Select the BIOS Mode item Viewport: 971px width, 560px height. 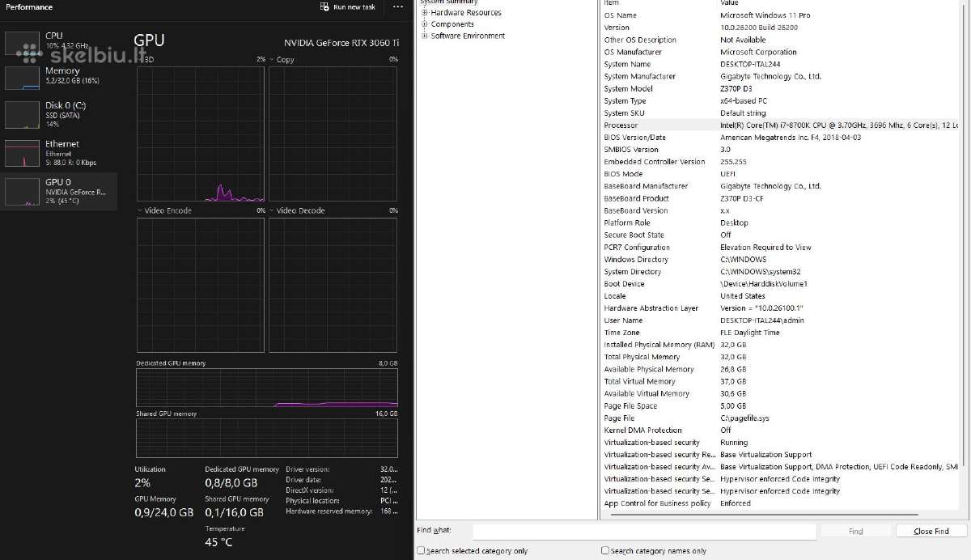click(623, 174)
